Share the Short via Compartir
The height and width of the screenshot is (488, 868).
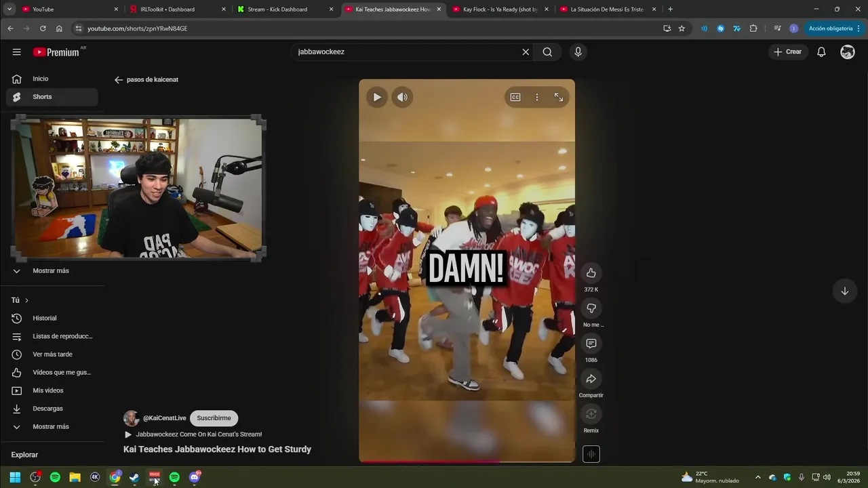coord(591,379)
